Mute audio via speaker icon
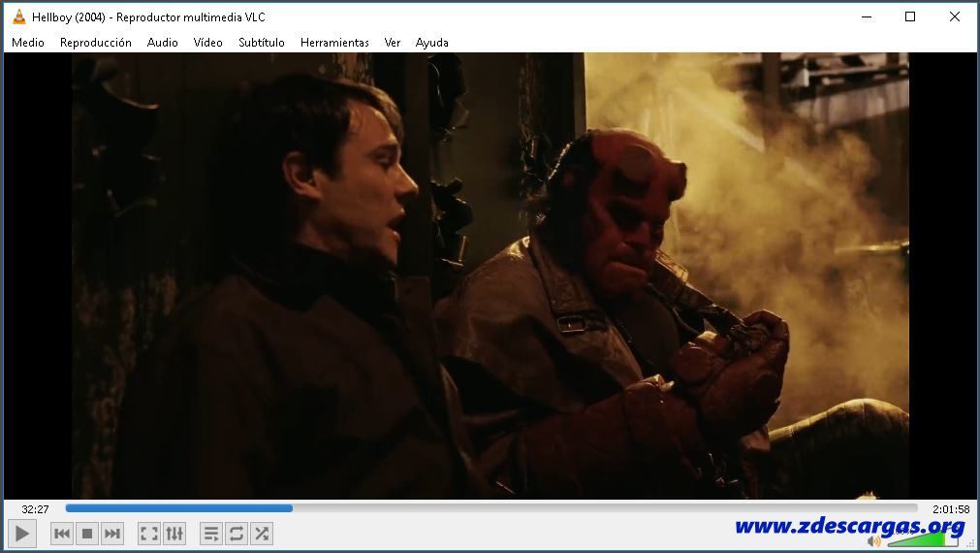Screen dimensions: 980x553 tap(874, 541)
